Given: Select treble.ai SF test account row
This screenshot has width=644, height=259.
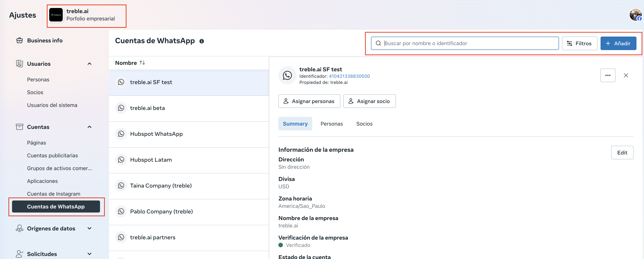Looking at the screenshot, I should (189, 82).
